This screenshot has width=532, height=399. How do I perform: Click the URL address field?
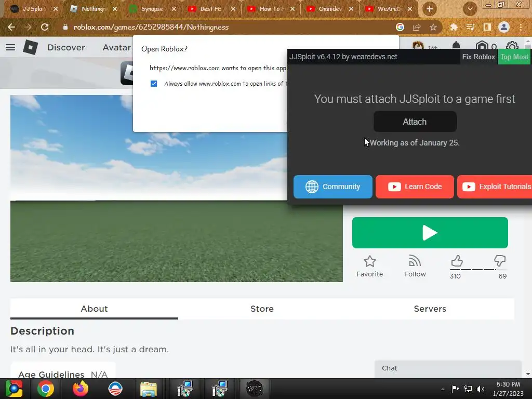click(231, 27)
